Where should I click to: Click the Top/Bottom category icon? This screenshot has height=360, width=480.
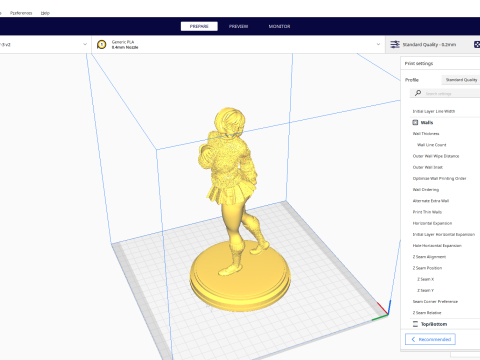(415, 324)
